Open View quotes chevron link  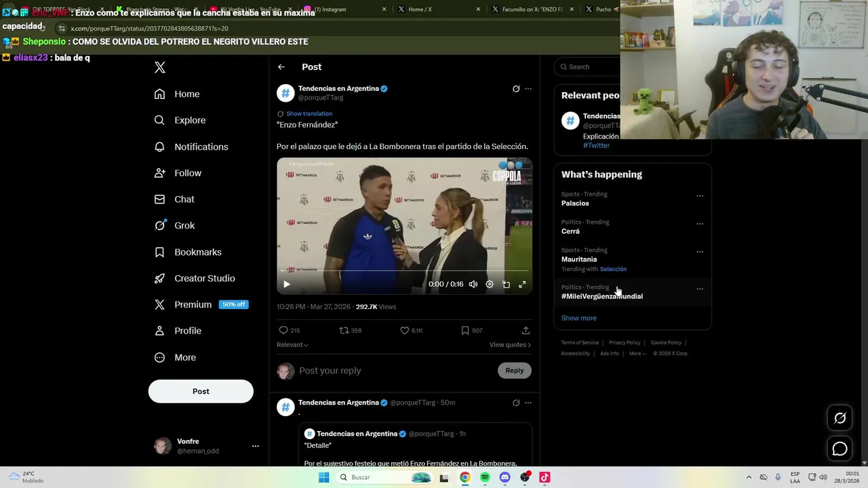coord(510,345)
